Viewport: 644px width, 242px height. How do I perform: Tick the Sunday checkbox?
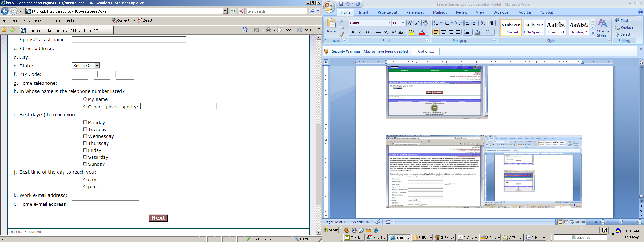85,164
